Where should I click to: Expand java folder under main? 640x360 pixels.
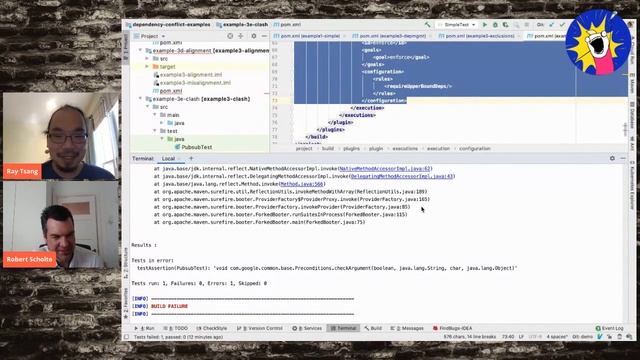coord(162,123)
